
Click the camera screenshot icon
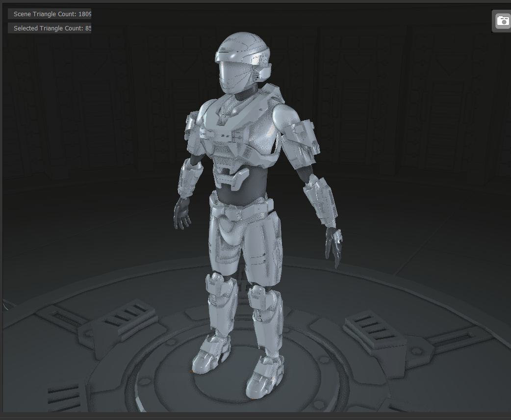[503, 21]
